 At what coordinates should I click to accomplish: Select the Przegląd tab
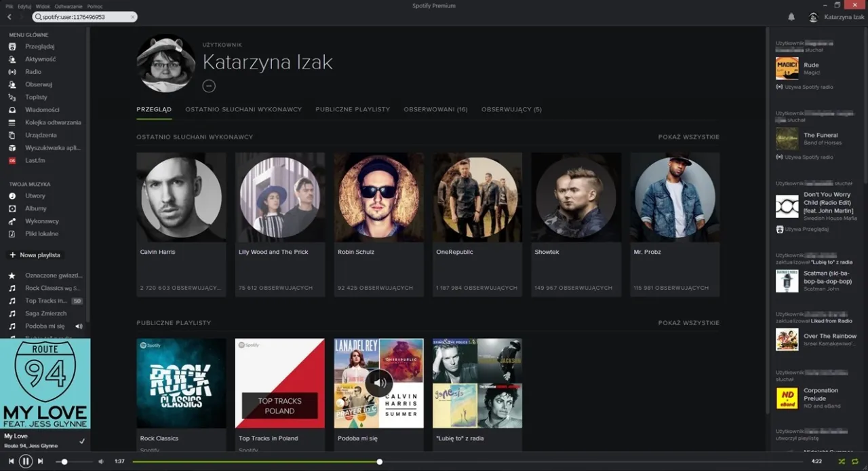click(154, 109)
